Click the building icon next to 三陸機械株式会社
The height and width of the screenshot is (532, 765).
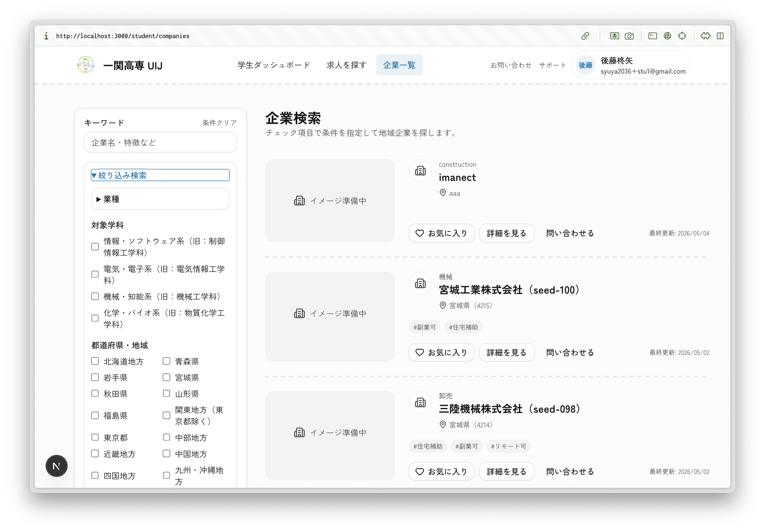420,402
